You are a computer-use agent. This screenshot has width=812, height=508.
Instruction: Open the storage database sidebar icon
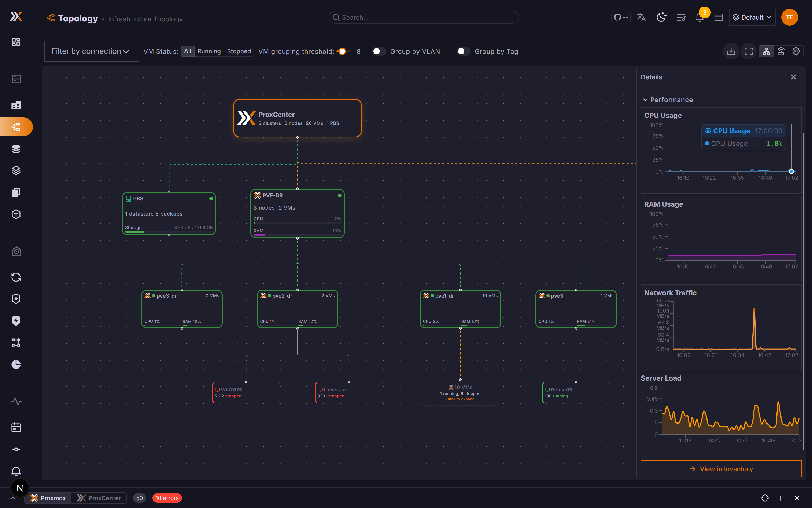tap(16, 149)
